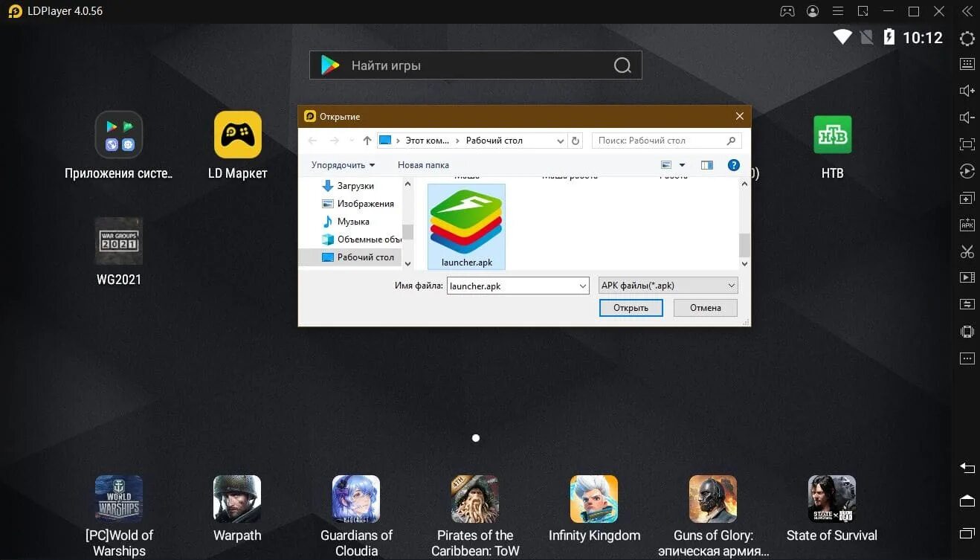
Task: Click the Найти игры search field
Action: coord(475,65)
